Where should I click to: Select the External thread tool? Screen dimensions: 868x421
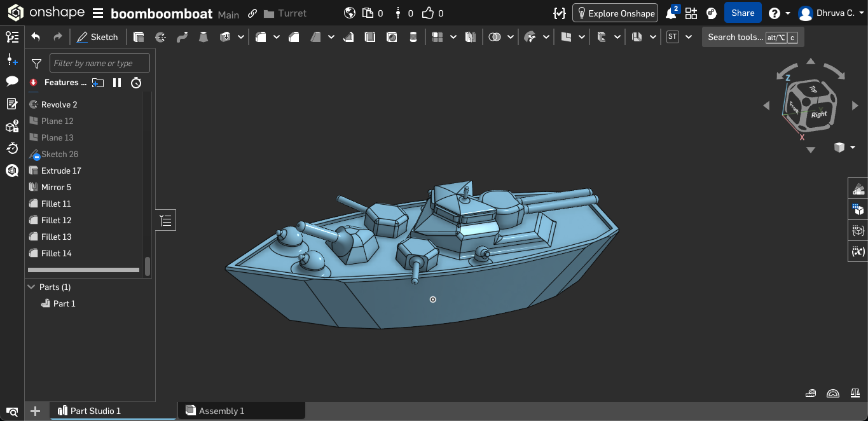tap(413, 38)
